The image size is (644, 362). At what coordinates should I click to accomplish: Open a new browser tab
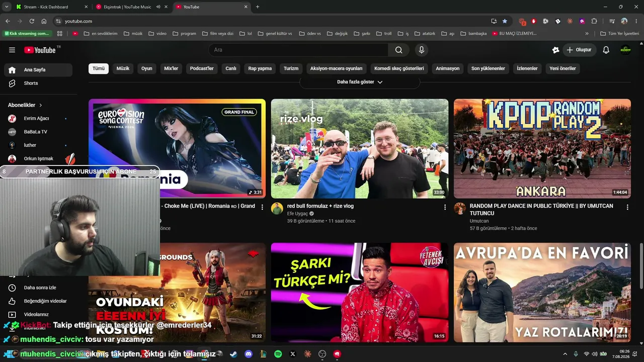click(258, 7)
